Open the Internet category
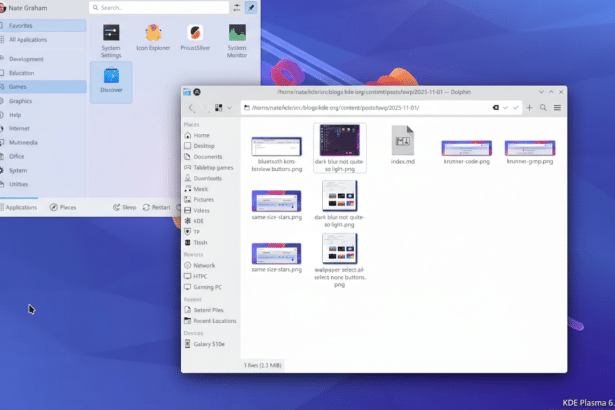Image resolution: width=615 pixels, height=410 pixels. point(42,128)
